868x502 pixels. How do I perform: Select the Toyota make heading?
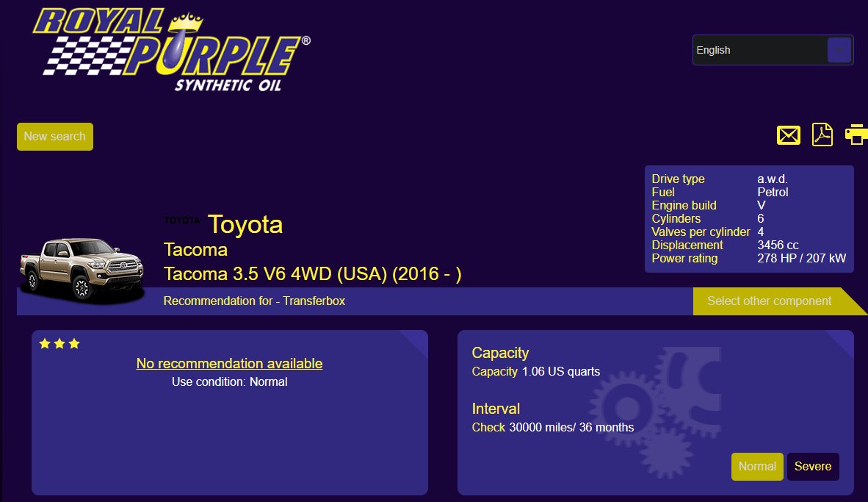[x=245, y=224]
